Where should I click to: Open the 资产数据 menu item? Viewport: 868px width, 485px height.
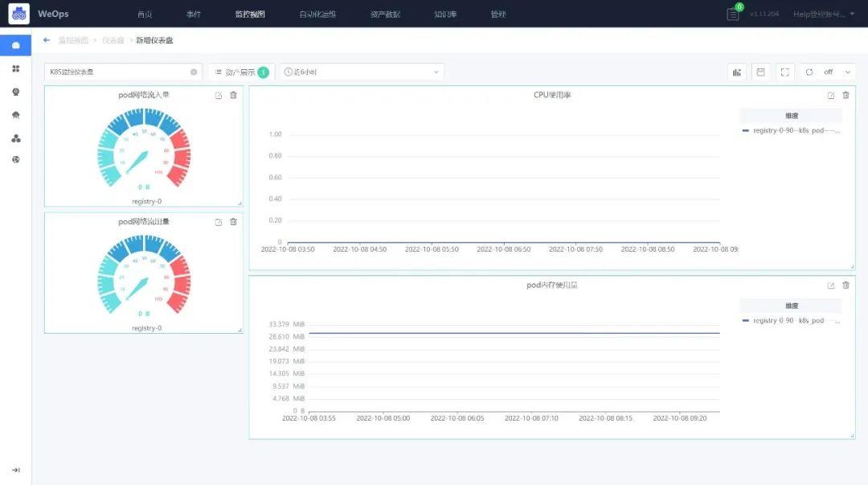coord(385,14)
